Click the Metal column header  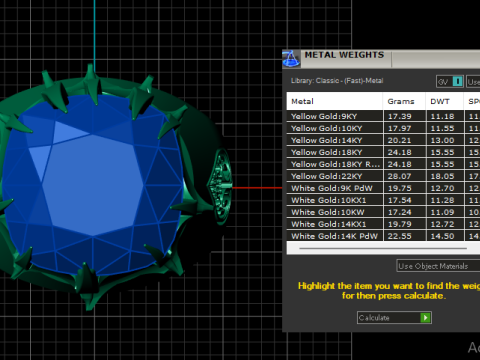click(335, 101)
